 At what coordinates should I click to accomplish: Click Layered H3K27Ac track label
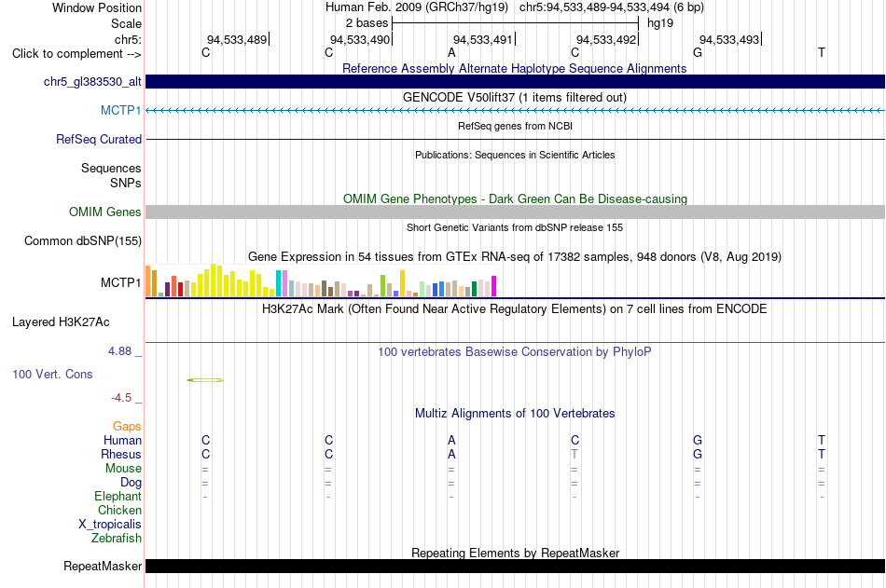[61, 322]
